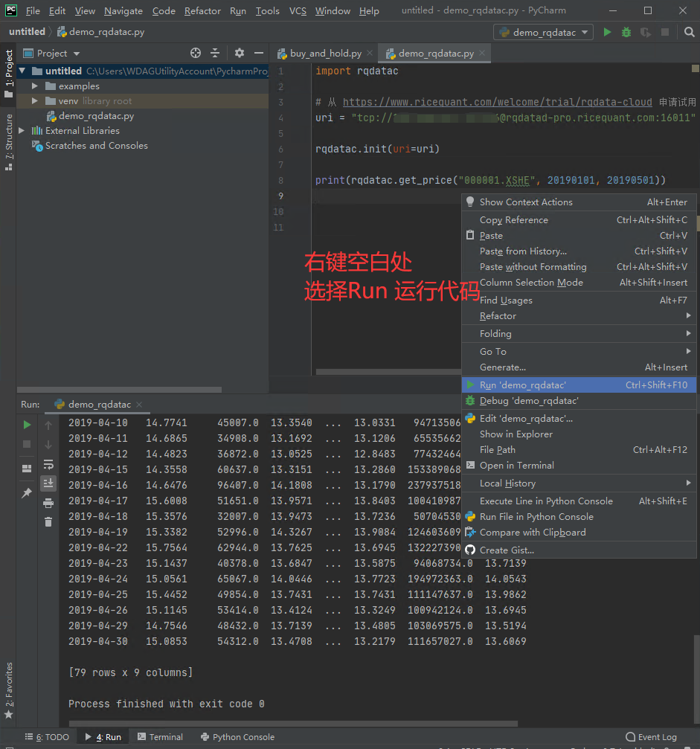700x749 pixels.
Task: Expand External Libraries node
Action: pos(22,130)
